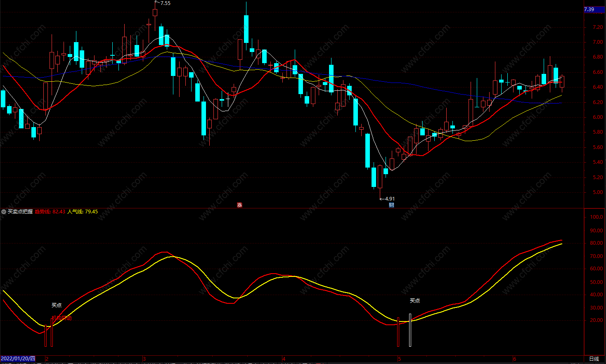
Task: Click the red 涨 event marker
Action: click(240, 205)
